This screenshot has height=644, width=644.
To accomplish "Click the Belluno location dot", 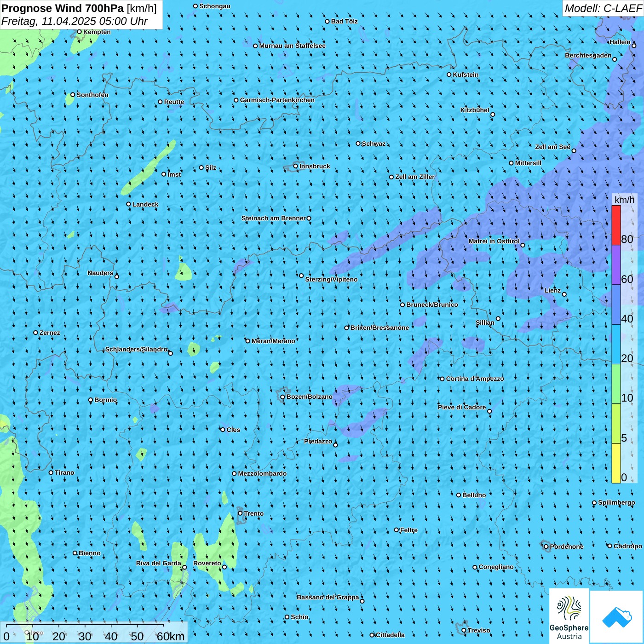I will 458,495.
